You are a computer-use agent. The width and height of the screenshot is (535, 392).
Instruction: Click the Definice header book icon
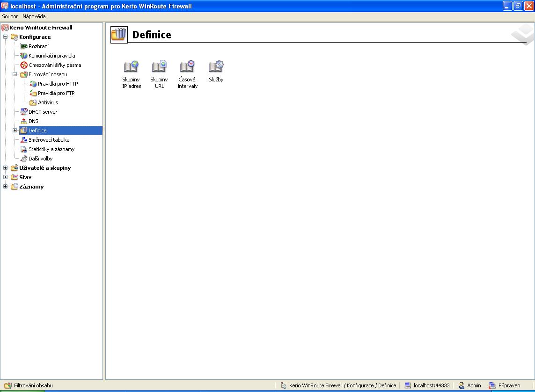[x=119, y=35]
